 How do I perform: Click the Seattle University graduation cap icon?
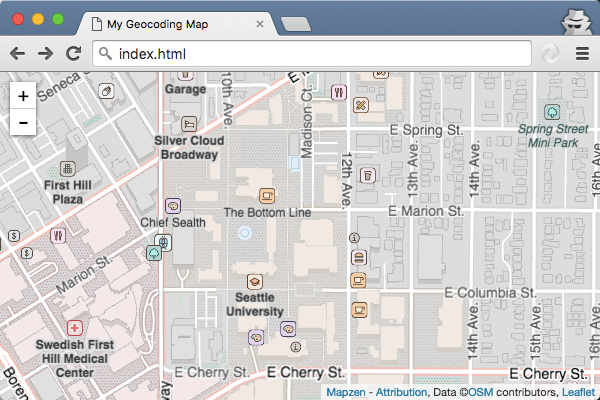tap(254, 282)
